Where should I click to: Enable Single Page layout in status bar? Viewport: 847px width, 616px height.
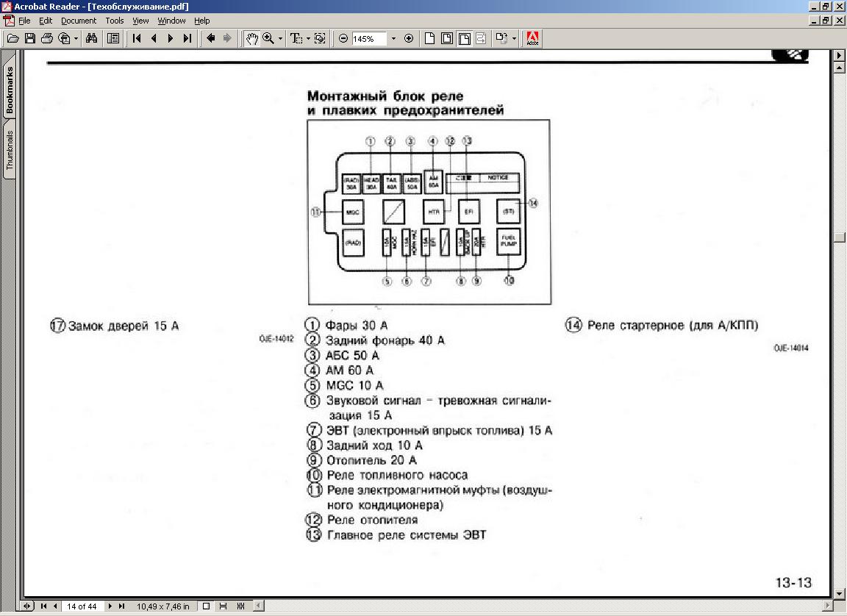click(x=207, y=606)
